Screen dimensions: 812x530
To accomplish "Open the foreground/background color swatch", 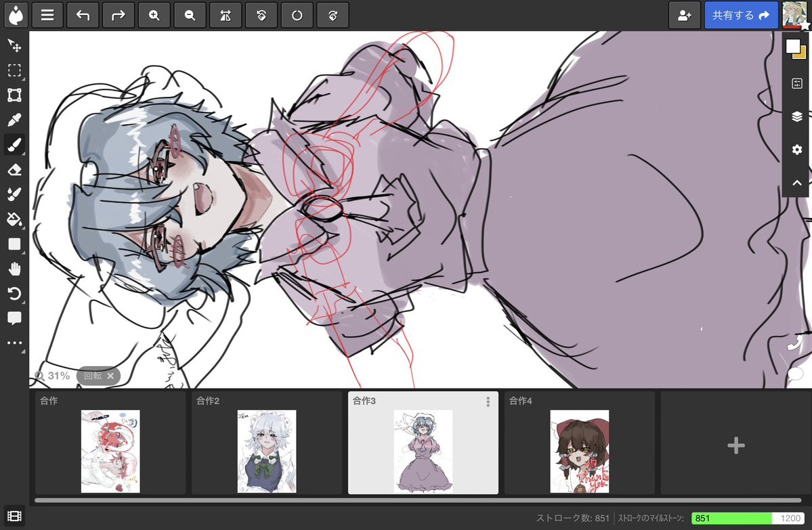I will [796, 49].
